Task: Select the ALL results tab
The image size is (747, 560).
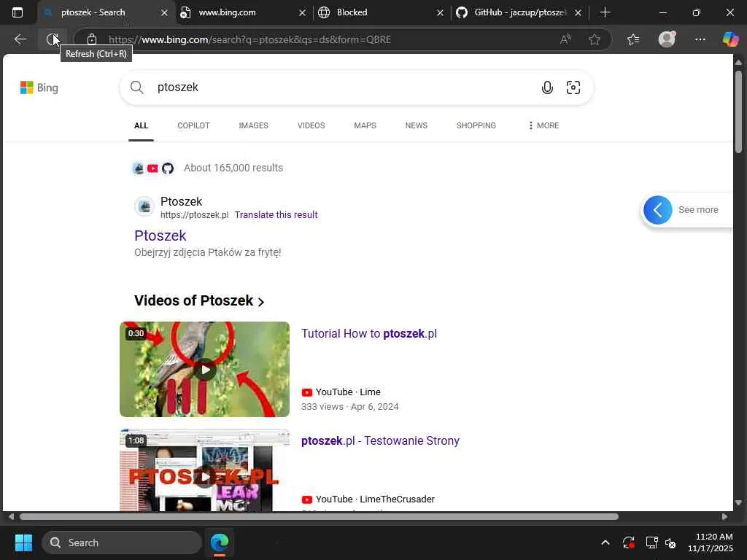Action: coord(141,125)
